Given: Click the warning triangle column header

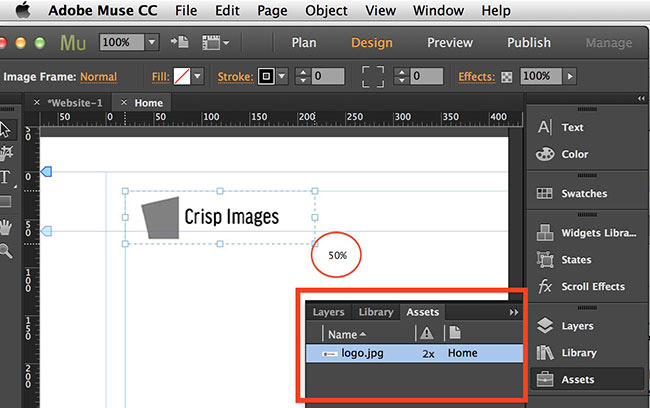Looking at the screenshot, I should point(427,333).
